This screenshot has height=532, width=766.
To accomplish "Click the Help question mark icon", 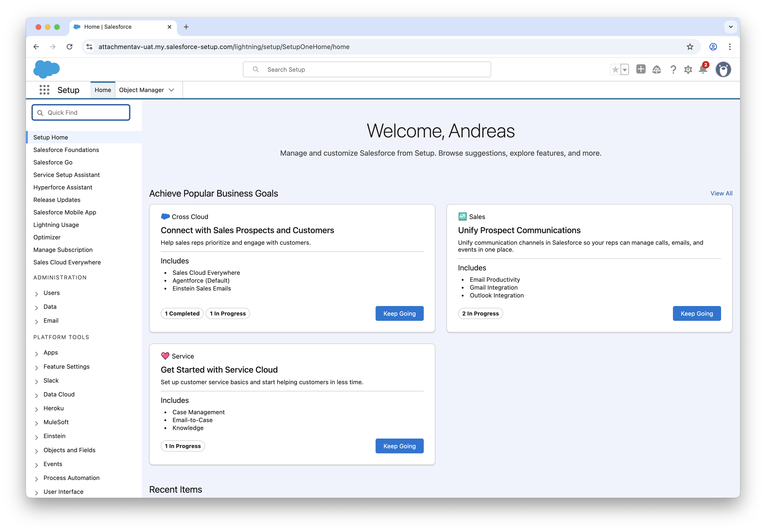I will 673,69.
